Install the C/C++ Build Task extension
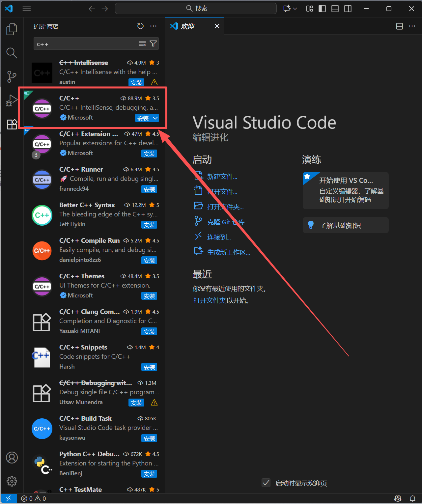The image size is (422, 504). coord(149,438)
